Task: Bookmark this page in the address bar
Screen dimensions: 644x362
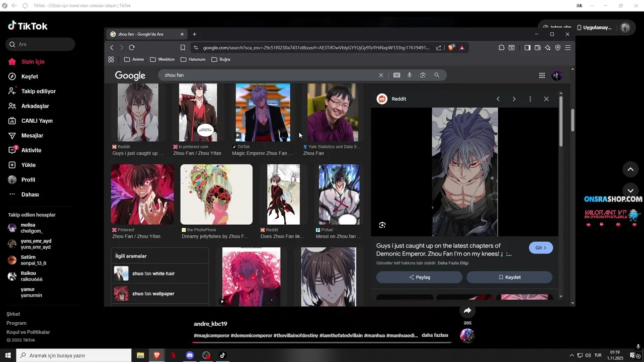Action: point(183,47)
